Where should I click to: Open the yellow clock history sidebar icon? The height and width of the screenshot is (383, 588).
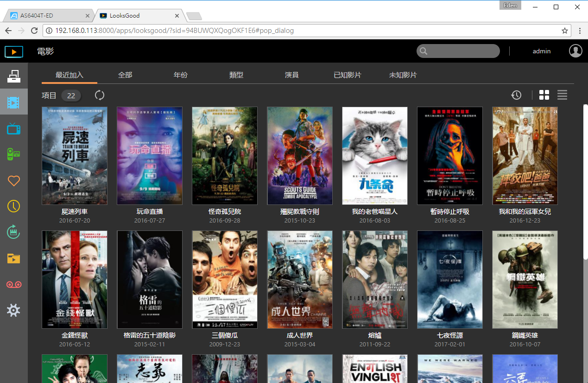[14, 206]
